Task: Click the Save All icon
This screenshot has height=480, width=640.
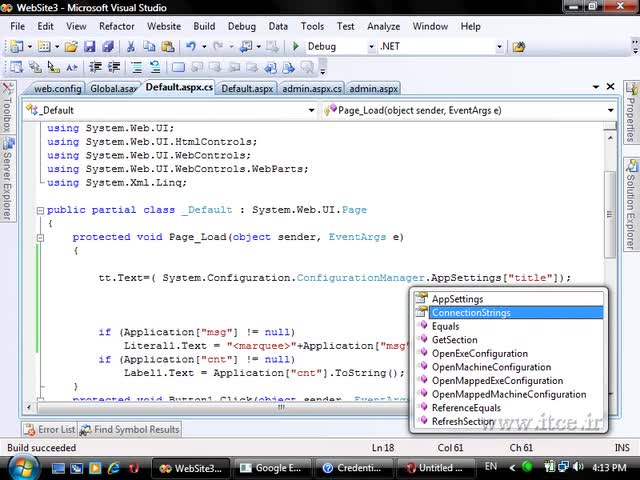Action: point(106,46)
